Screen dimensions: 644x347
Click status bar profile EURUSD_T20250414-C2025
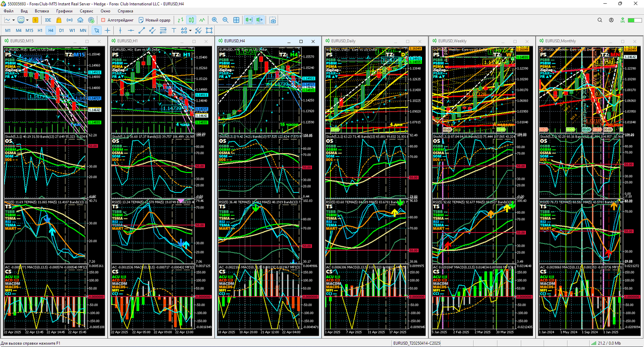[x=416, y=343]
